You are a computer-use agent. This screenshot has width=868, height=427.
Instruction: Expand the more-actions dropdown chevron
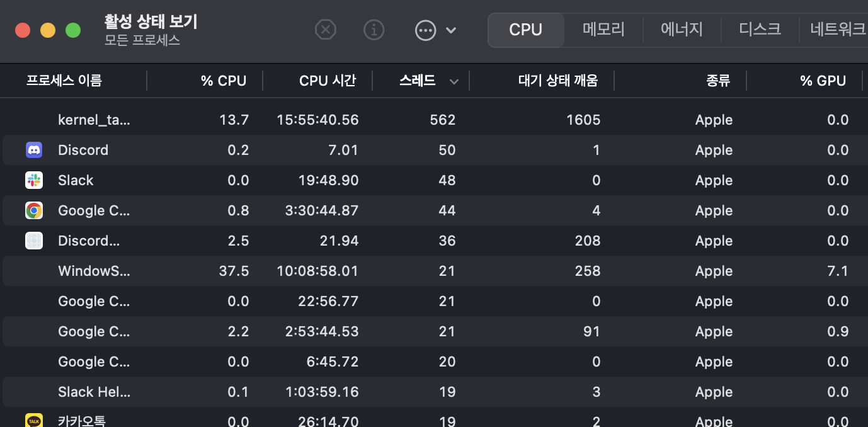coord(451,30)
